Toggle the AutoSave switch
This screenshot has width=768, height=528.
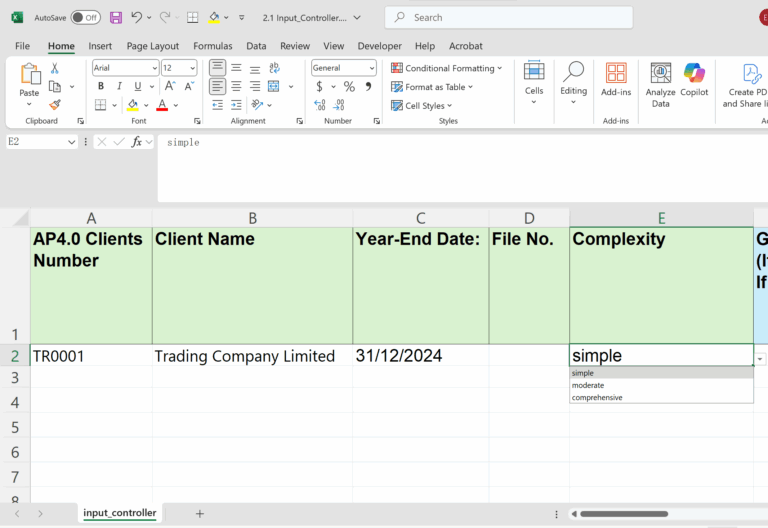[x=85, y=18]
